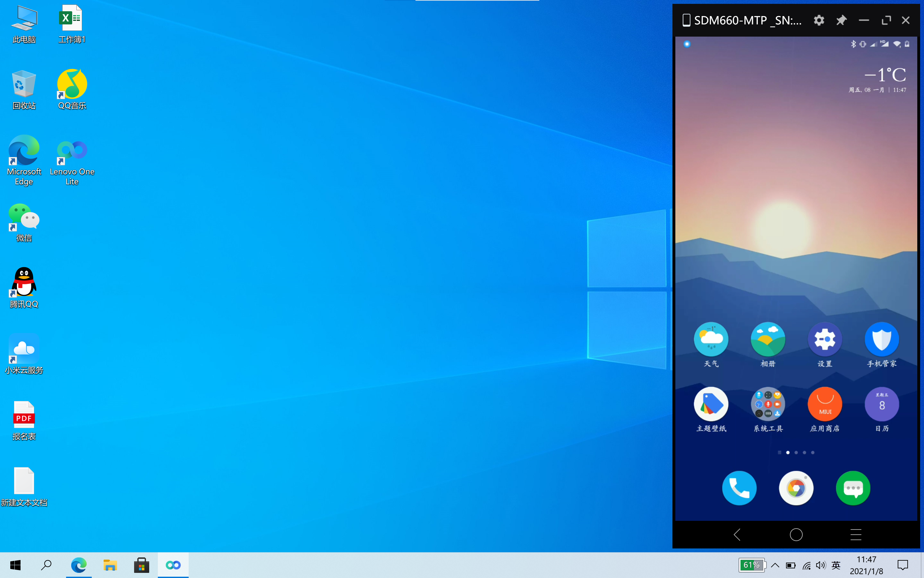Open the 主题壁纸 app on the phone

(711, 410)
